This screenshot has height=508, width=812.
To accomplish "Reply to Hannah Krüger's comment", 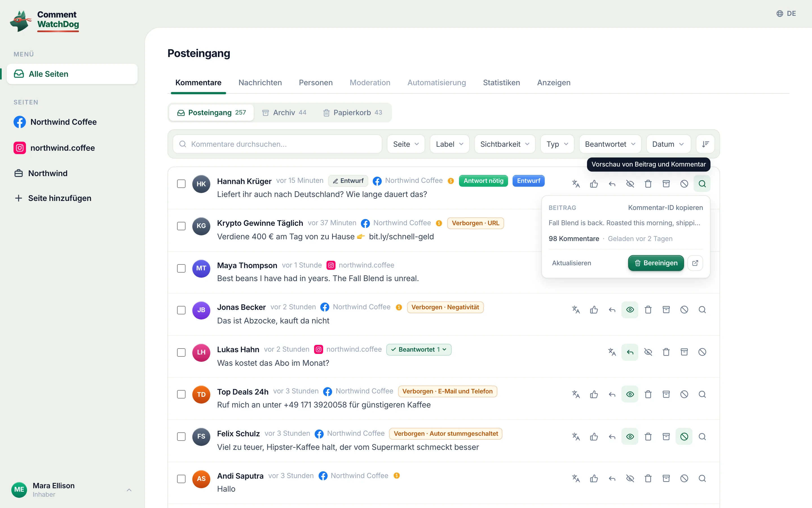I will [612, 184].
